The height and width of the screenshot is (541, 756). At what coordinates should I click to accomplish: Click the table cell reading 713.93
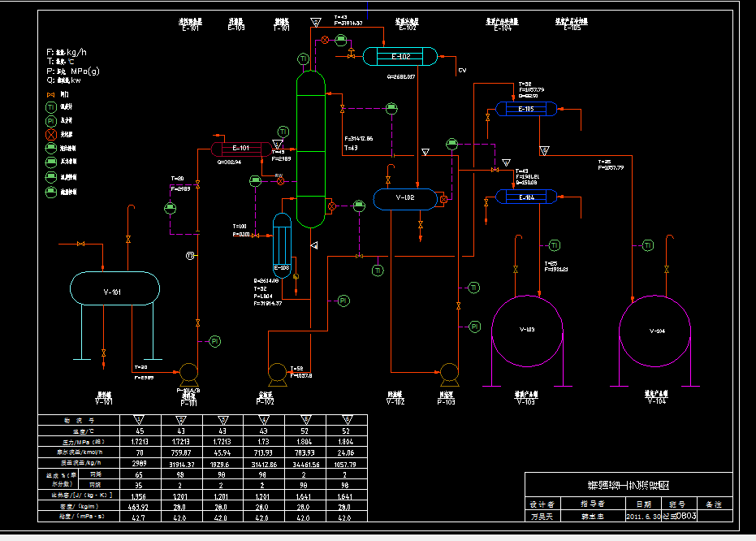pos(264,452)
